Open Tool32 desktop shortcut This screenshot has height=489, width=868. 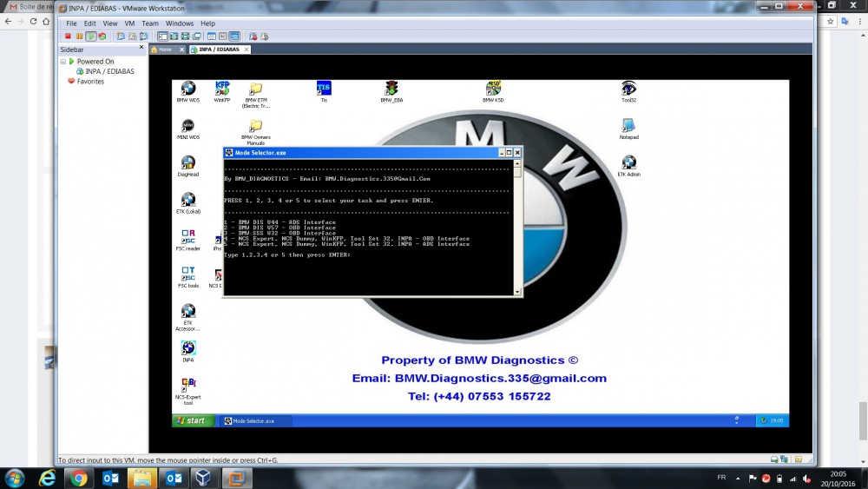click(x=628, y=91)
